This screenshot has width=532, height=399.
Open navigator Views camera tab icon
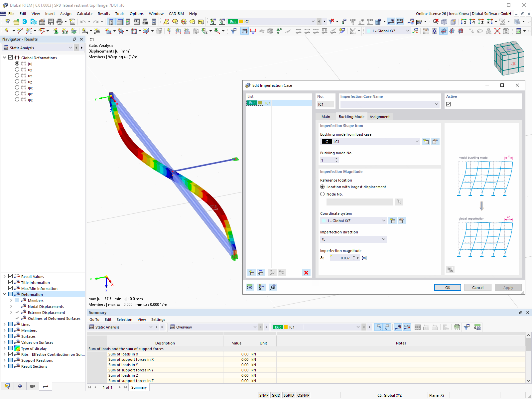point(33,386)
